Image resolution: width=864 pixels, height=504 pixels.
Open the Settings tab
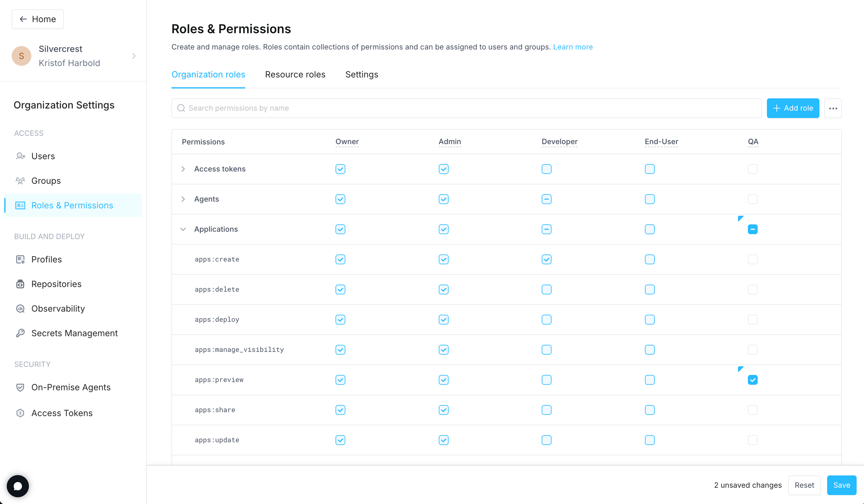tap(361, 74)
